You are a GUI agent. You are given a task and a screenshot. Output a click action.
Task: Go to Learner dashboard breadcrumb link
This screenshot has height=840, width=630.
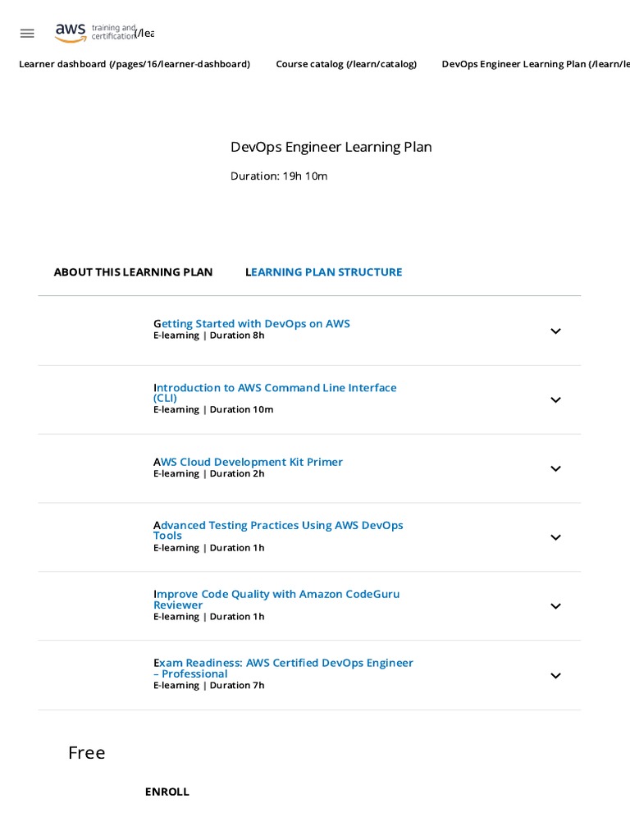coord(135,64)
